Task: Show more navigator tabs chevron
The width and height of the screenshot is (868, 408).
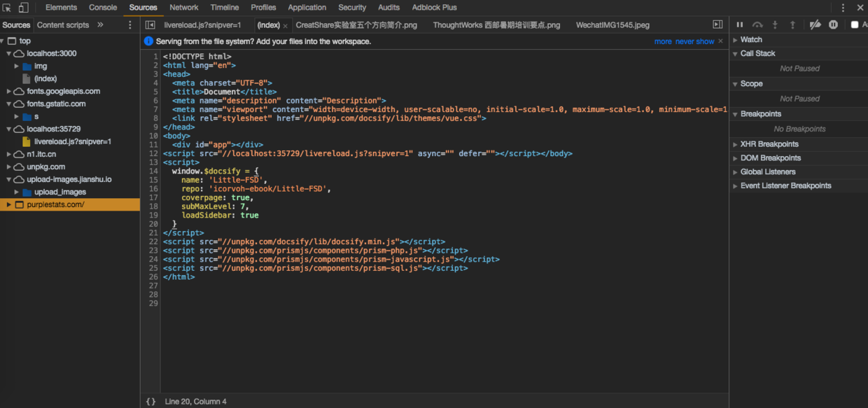Action: (100, 24)
